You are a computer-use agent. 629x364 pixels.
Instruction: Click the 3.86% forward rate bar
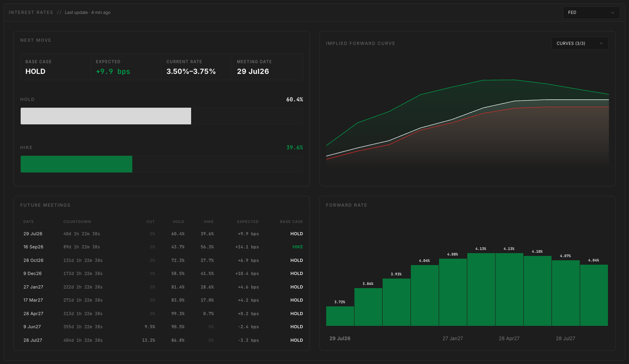tap(368, 307)
